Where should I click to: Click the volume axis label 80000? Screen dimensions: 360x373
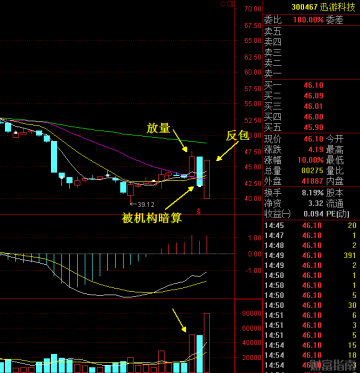(x=251, y=313)
